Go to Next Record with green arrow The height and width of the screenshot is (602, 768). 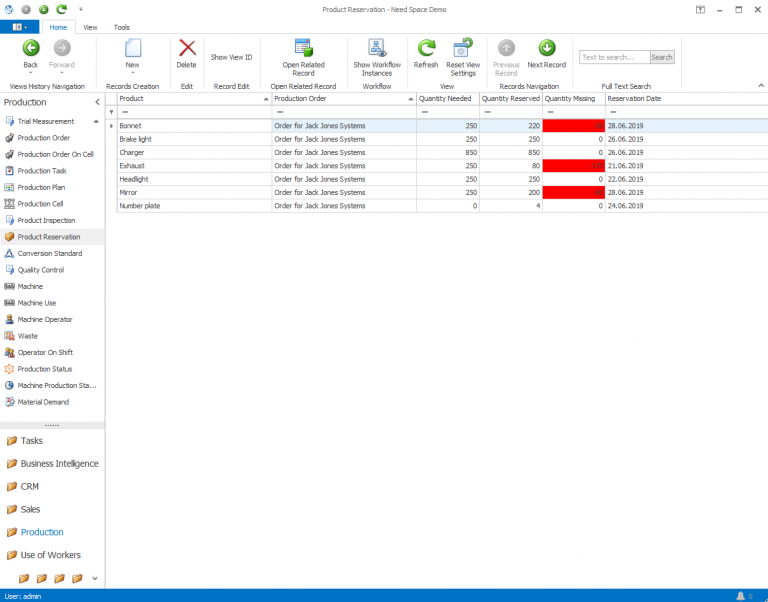click(547, 48)
